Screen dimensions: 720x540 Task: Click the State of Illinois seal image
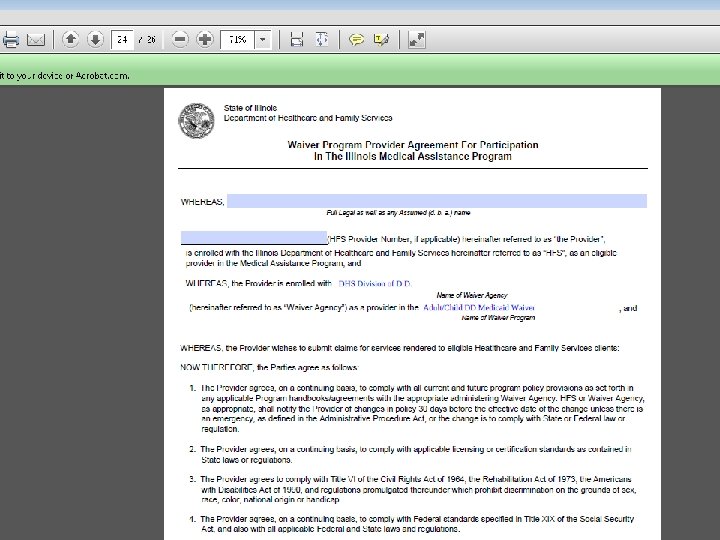[196, 120]
